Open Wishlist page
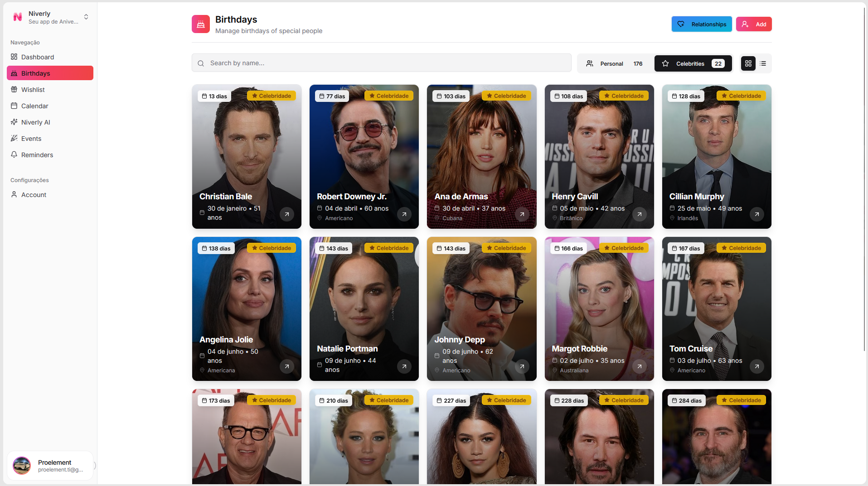Image resolution: width=868 pixels, height=486 pixels. 50,90
